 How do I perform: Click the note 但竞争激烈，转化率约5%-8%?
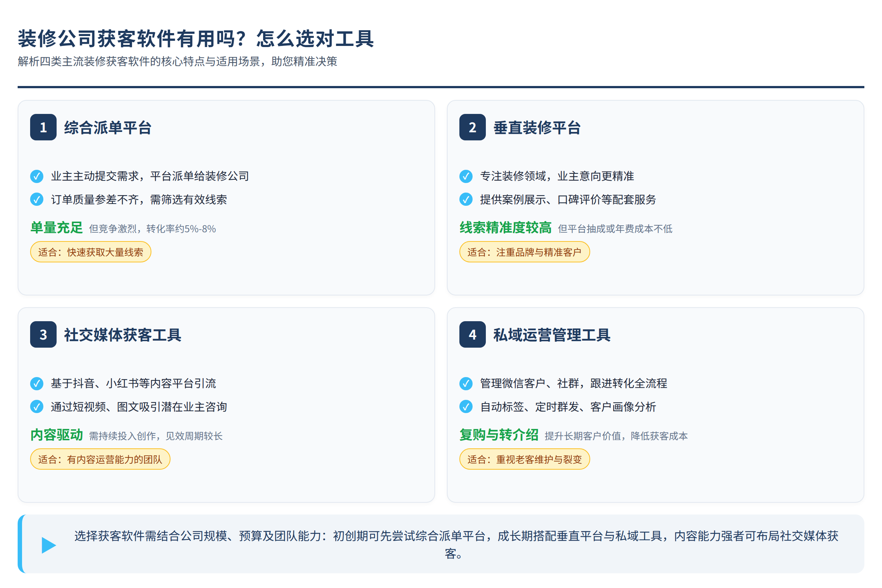point(153,229)
